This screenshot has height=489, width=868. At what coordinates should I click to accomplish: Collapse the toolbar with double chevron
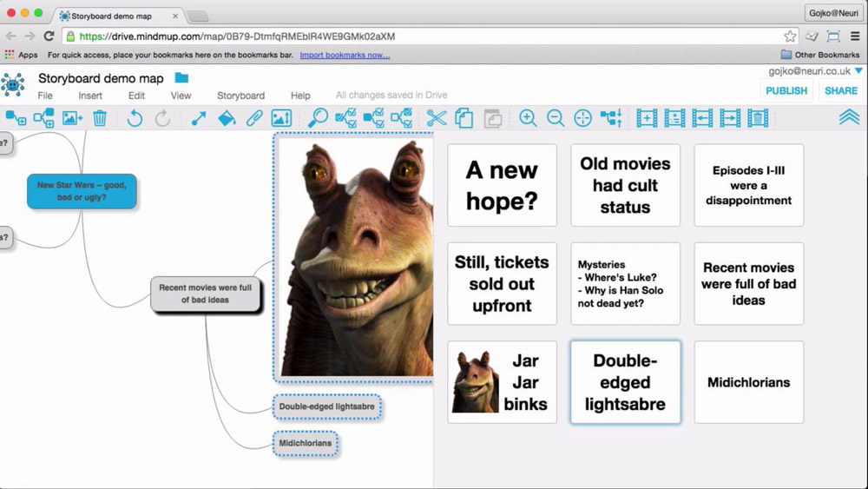pyautogui.click(x=849, y=118)
